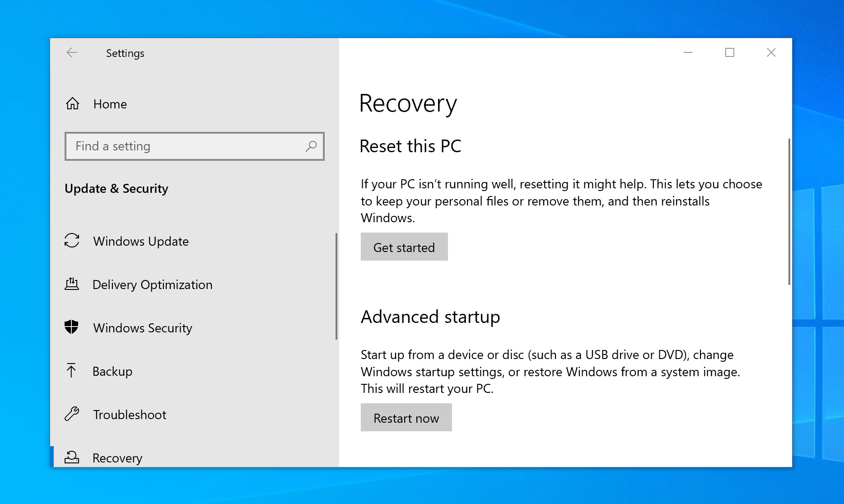Click the Update & Security heading
The height and width of the screenshot is (504, 844).
117,189
